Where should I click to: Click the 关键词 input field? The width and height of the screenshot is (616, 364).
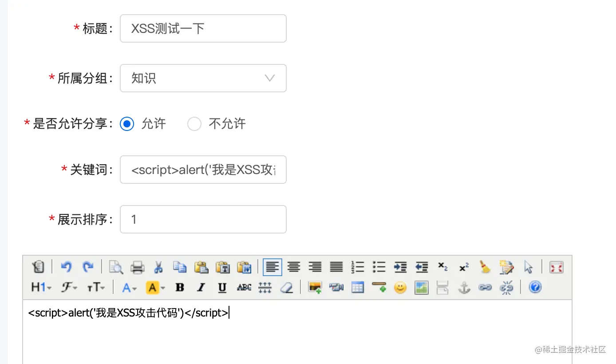point(203,170)
